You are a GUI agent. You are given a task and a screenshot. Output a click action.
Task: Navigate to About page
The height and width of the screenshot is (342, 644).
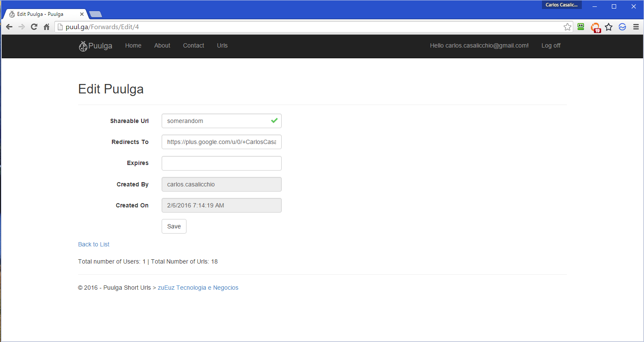162,45
